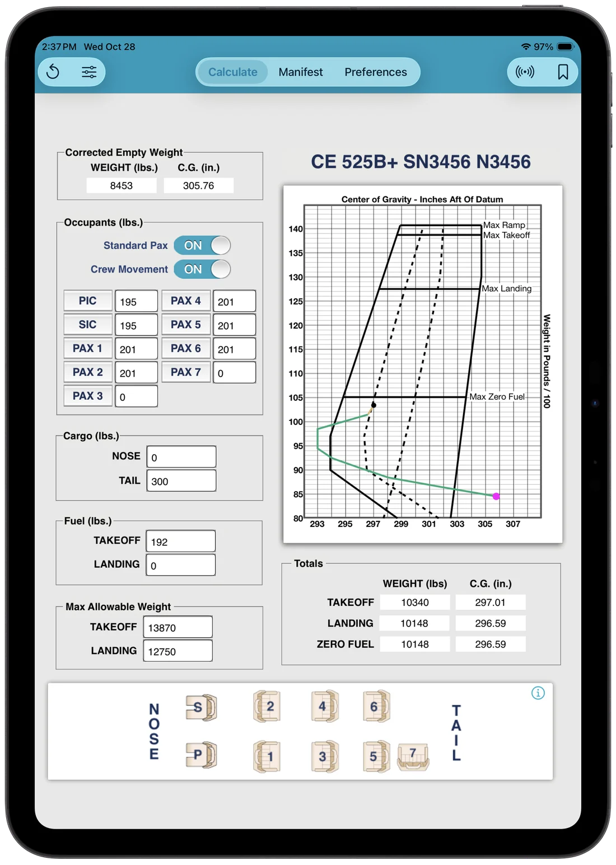
Task: Tap the wireless broadcast icon
Action: [525, 72]
